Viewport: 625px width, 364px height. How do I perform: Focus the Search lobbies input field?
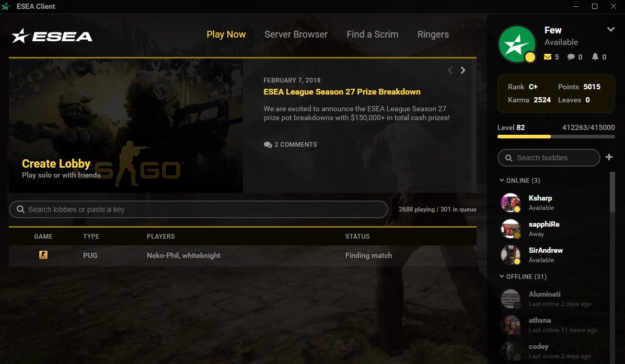click(x=199, y=209)
